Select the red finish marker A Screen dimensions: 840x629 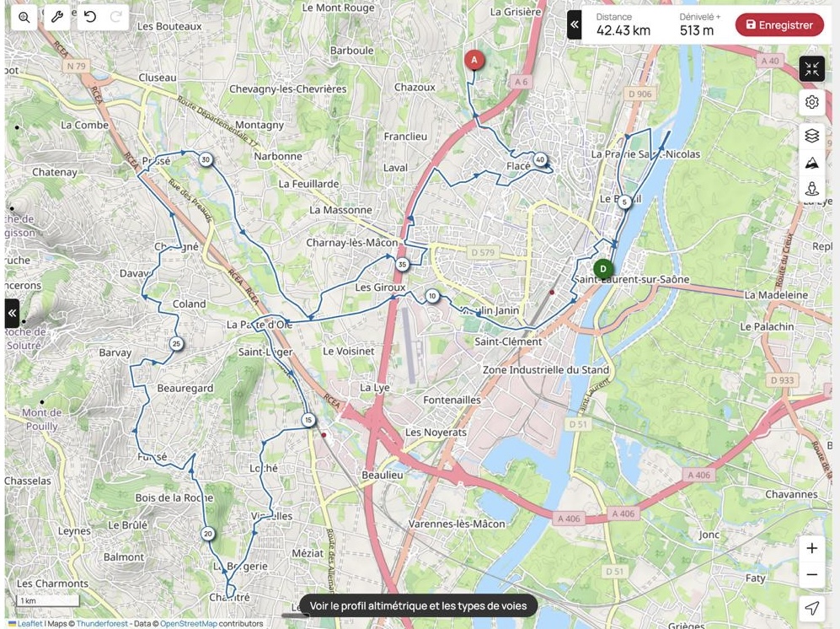(x=474, y=60)
